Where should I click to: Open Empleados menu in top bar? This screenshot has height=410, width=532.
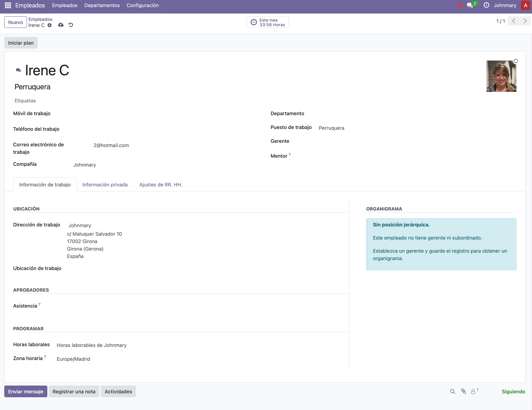[x=65, y=5]
